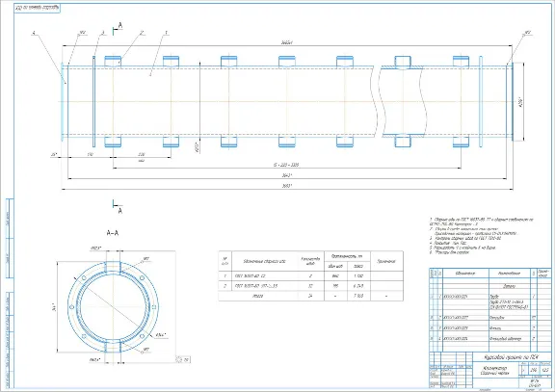
Task: Click the lower section arrow labeled A
Action: (118, 207)
